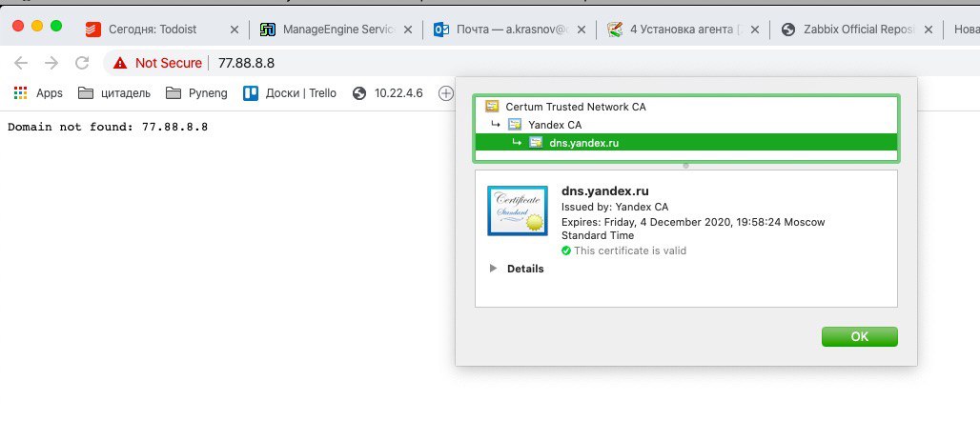Click the Not Secure label
Screen dimensions: 980x421
[168, 63]
